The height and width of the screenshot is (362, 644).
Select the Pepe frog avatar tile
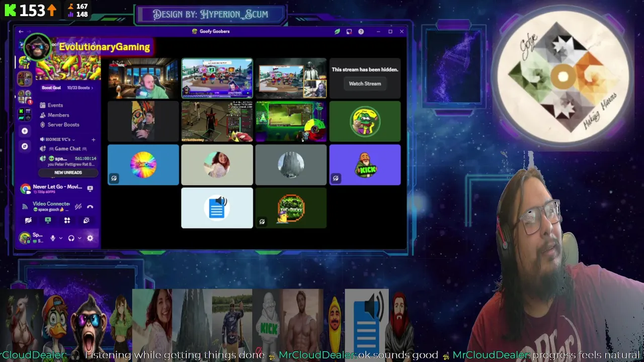(x=365, y=121)
